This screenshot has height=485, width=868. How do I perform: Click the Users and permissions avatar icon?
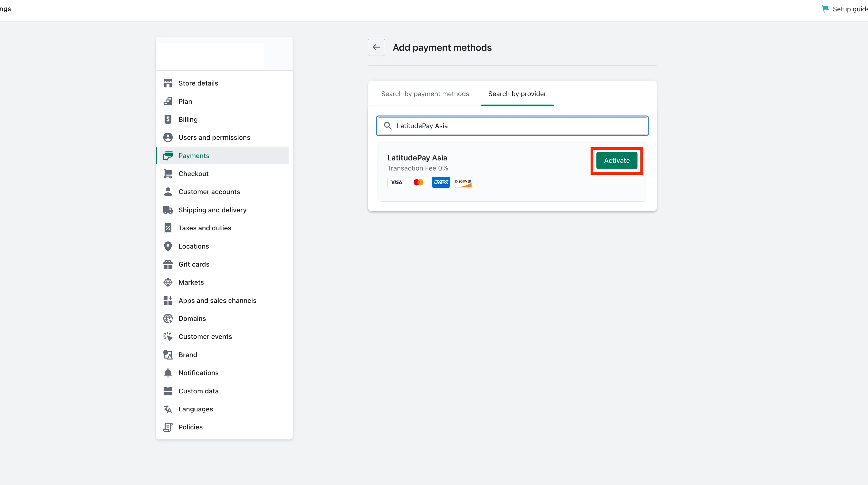168,137
